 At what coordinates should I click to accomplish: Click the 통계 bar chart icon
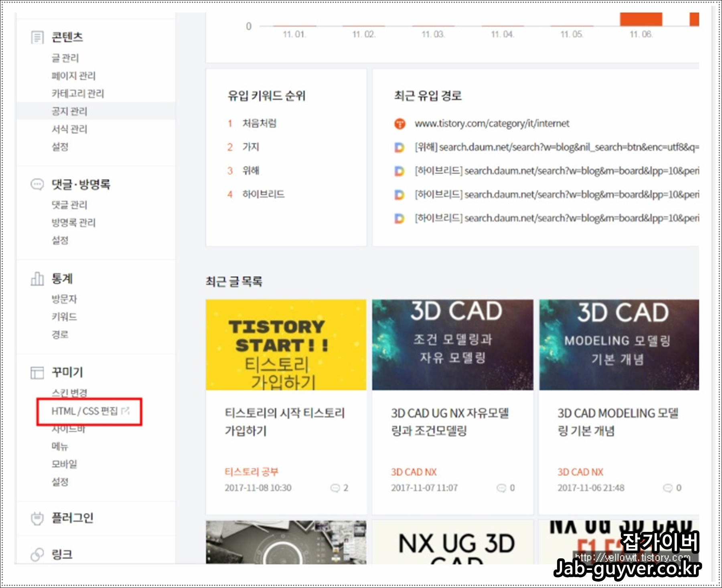click(x=37, y=279)
